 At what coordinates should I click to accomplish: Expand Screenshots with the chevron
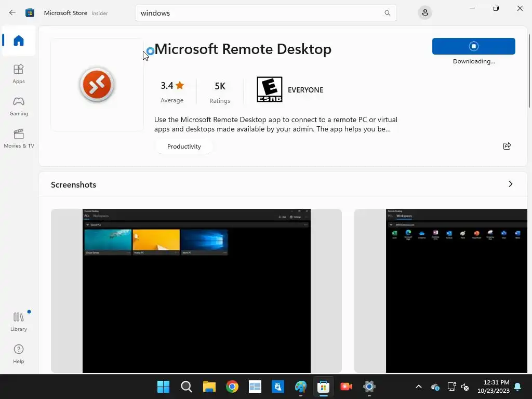pos(511,184)
